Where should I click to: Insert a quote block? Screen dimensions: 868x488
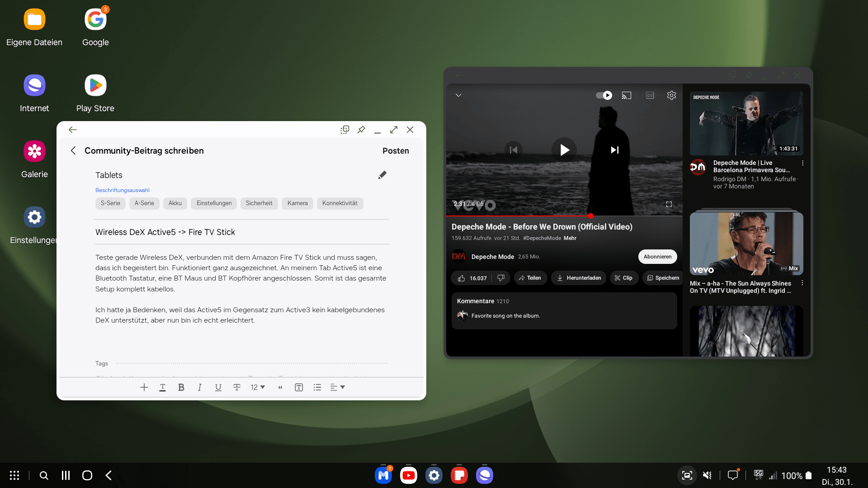(x=280, y=387)
